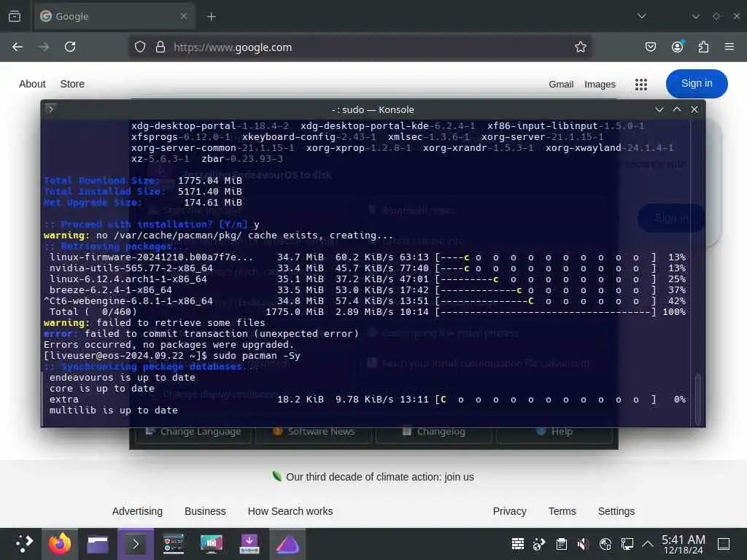Image resolution: width=747 pixels, height=560 pixels.
Task: Open the Pocket save button
Action: tap(650, 47)
